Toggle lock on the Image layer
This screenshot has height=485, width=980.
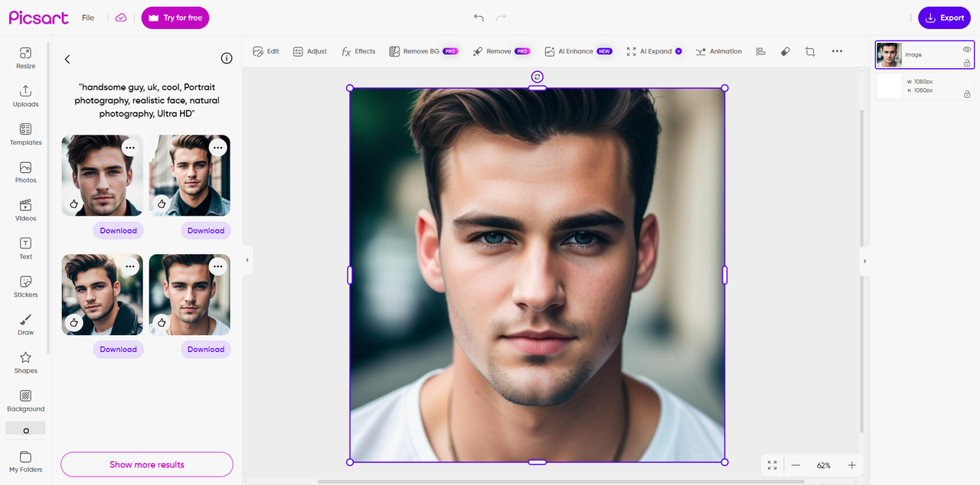tap(967, 63)
